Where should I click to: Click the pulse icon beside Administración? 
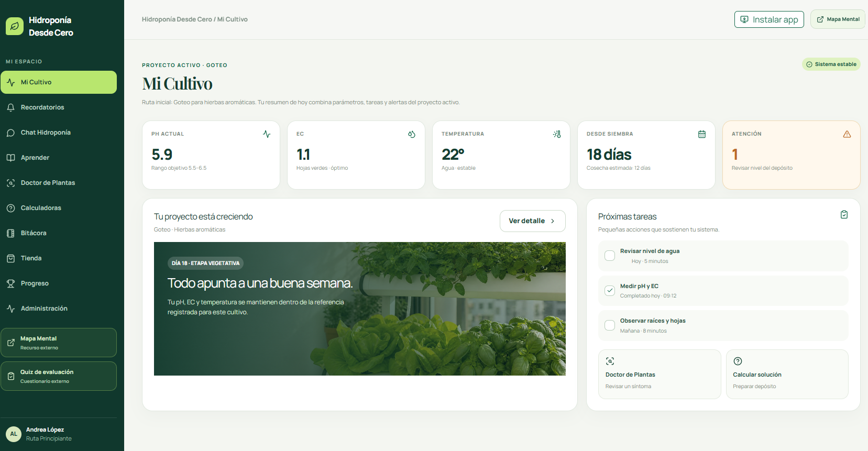10,309
